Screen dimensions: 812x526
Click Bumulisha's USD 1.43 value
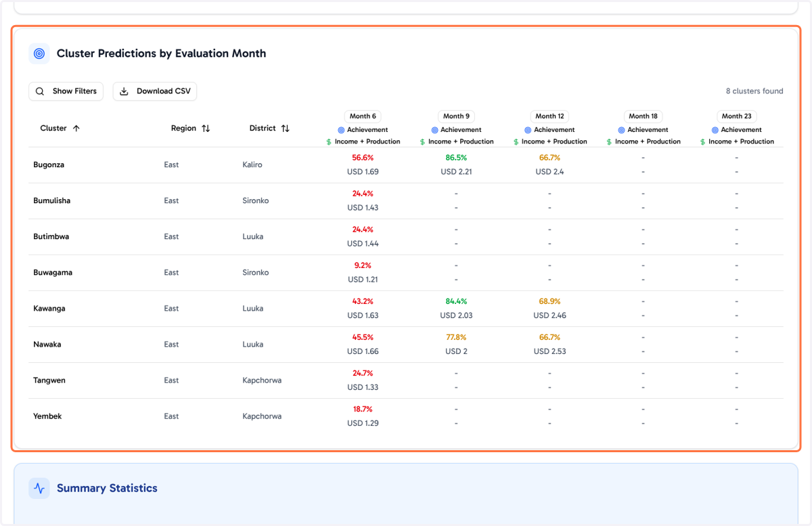(x=363, y=208)
